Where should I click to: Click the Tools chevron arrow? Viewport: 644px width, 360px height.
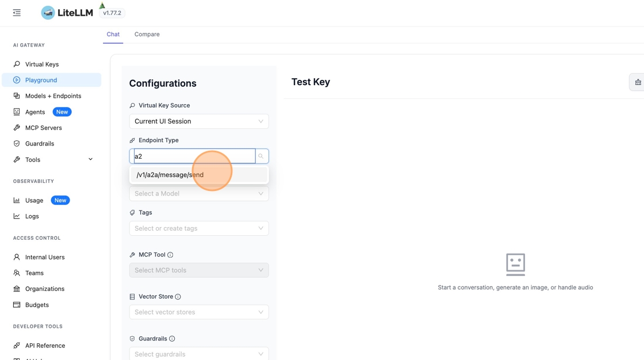pos(90,159)
